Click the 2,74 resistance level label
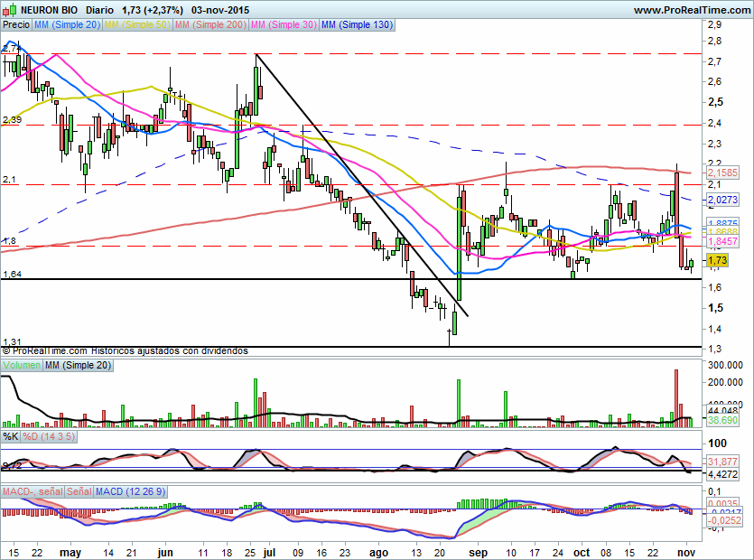 click(12, 49)
